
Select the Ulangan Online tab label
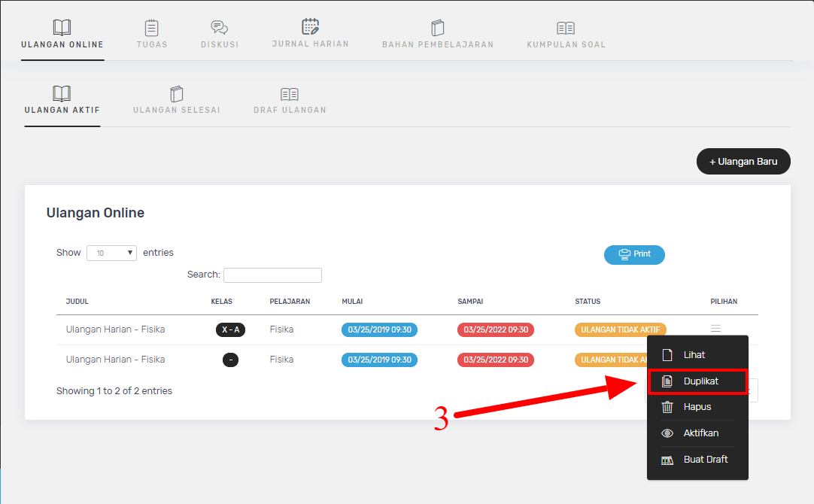pos(62,44)
